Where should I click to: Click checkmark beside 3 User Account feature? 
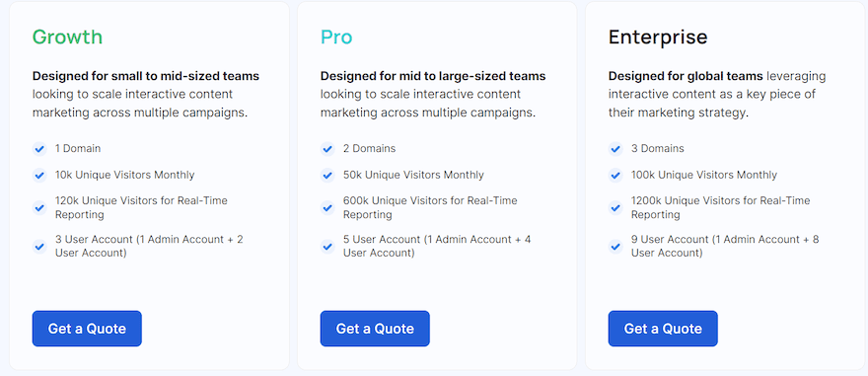point(39,247)
